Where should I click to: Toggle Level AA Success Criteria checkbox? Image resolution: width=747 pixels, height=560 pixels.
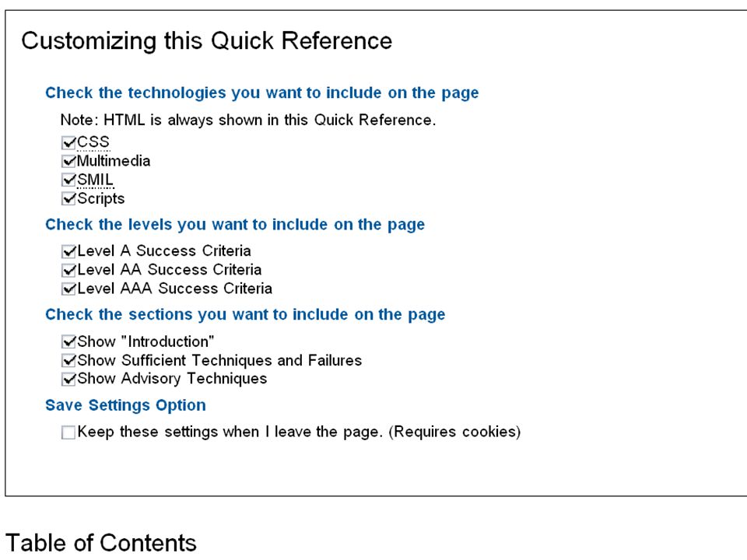[x=68, y=270]
